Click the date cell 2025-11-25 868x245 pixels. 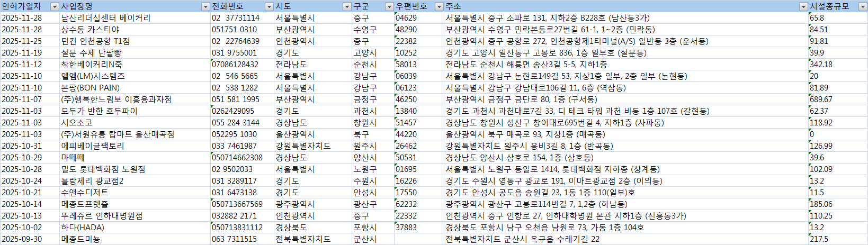[30, 41]
